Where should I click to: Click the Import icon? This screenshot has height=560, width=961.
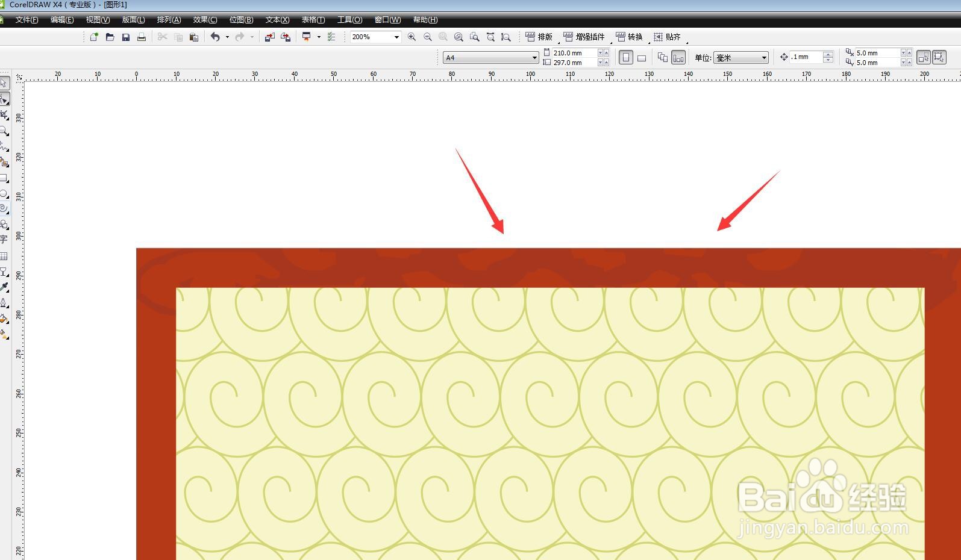[x=269, y=37]
